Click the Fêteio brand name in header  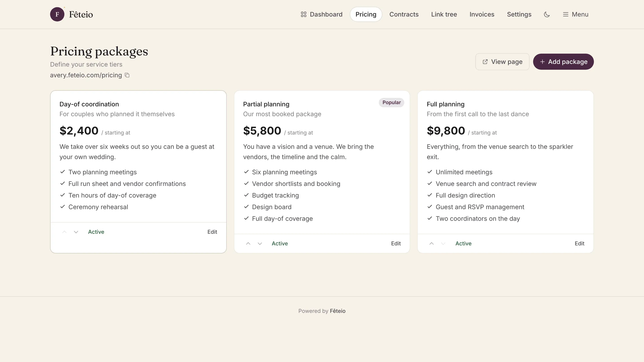coord(81,14)
